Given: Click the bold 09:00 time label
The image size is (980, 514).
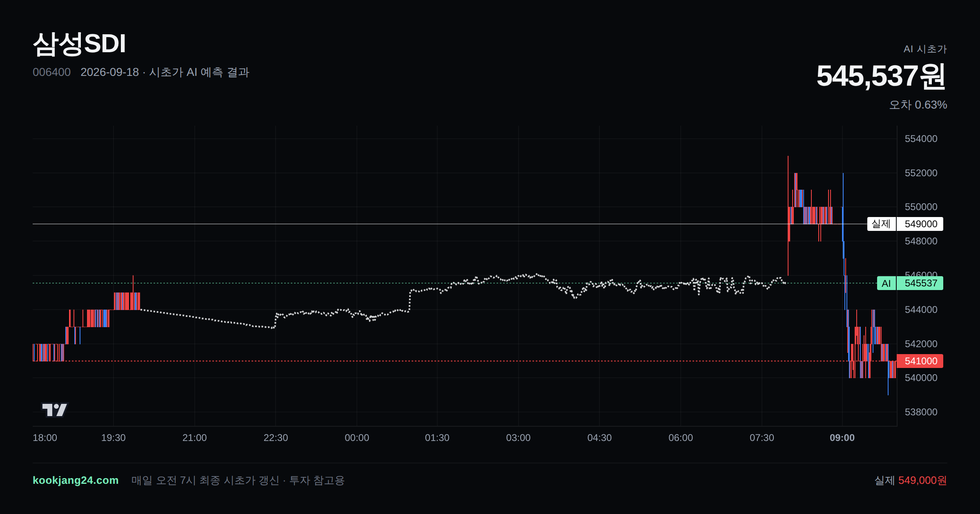Looking at the screenshot, I should tap(842, 438).
